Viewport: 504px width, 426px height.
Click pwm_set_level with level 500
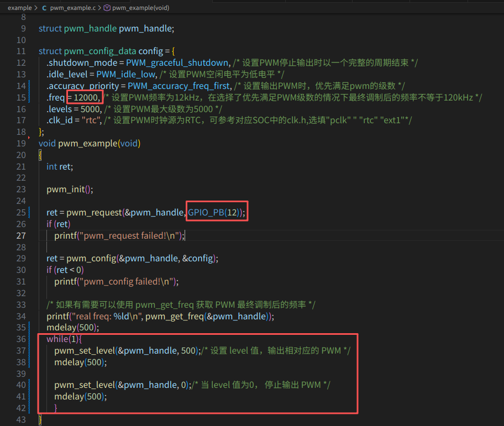pyautogui.click(x=127, y=350)
